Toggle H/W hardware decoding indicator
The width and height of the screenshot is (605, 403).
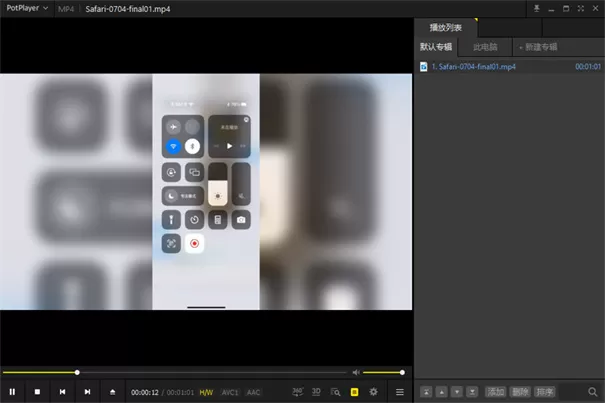click(206, 392)
